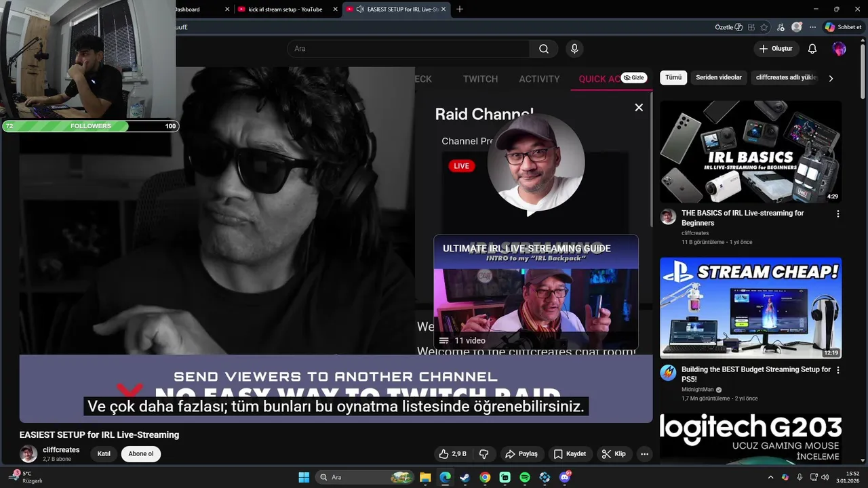Open Steam from the taskbar

click(465, 477)
